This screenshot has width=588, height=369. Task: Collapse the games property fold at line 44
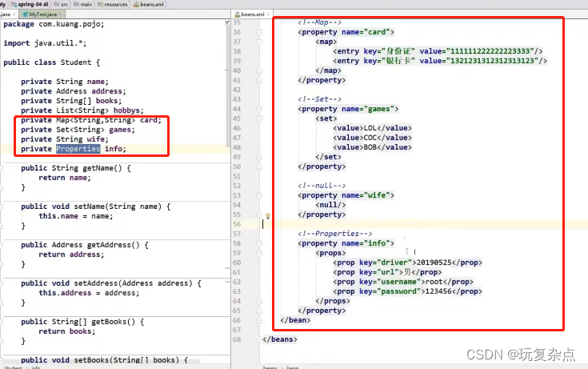(259, 109)
